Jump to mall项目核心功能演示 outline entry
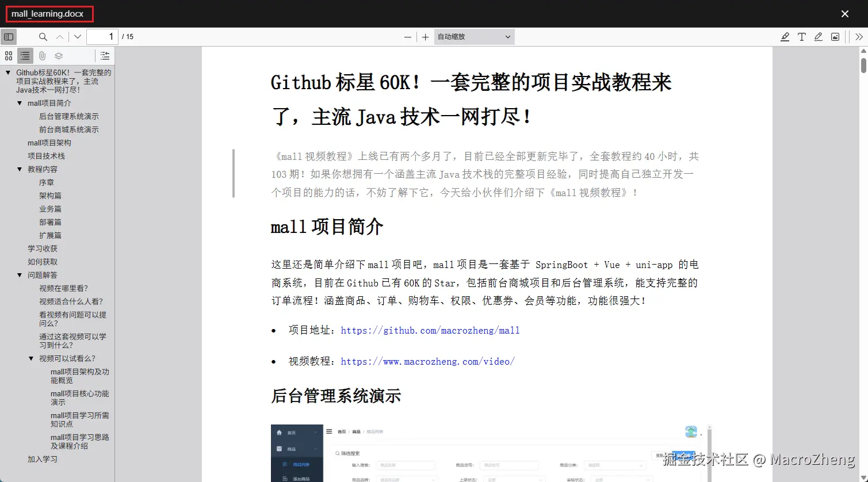 (x=79, y=398)
